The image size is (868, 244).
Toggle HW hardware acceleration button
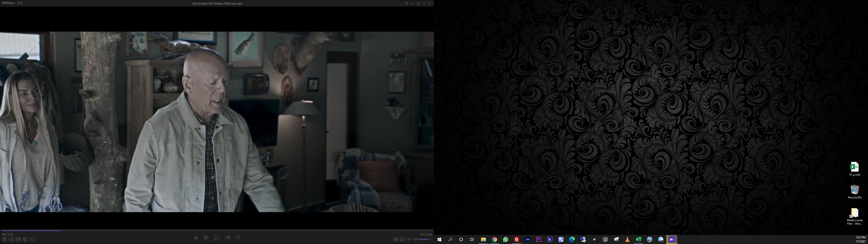396,239
